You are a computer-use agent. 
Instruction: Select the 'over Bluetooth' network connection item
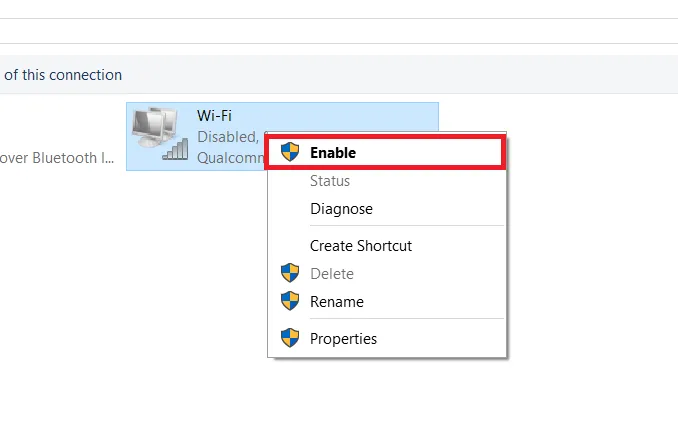(x=62, y=157)
